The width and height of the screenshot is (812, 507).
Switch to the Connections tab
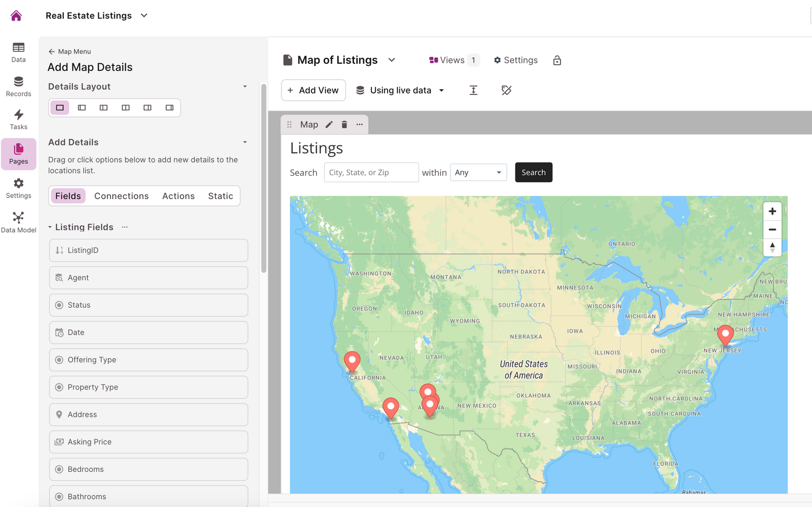121,195
